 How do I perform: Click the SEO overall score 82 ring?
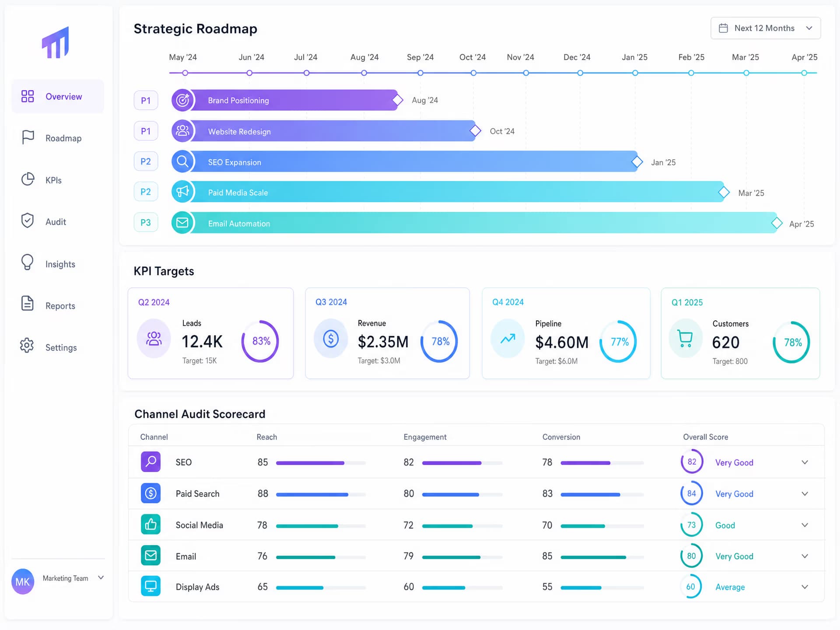coord(692,462)
